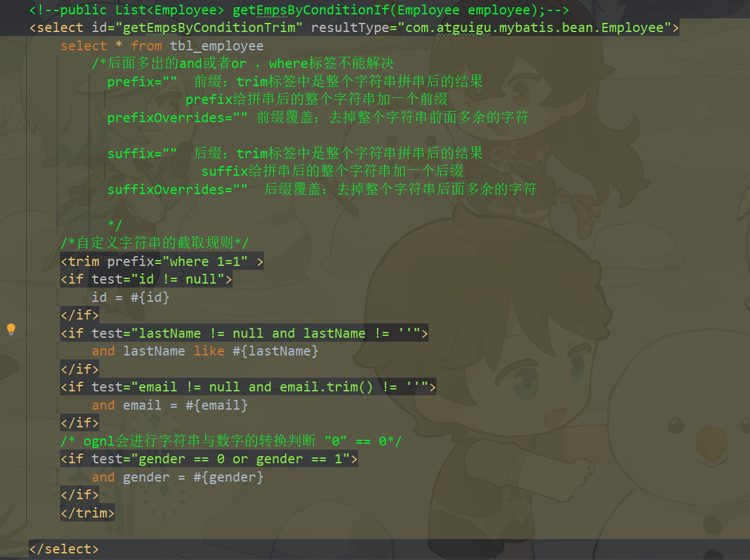The width and height of the screenshot is (750, 560).
Task: Click the 'id = #{id}' line
Action: point(131,297)
